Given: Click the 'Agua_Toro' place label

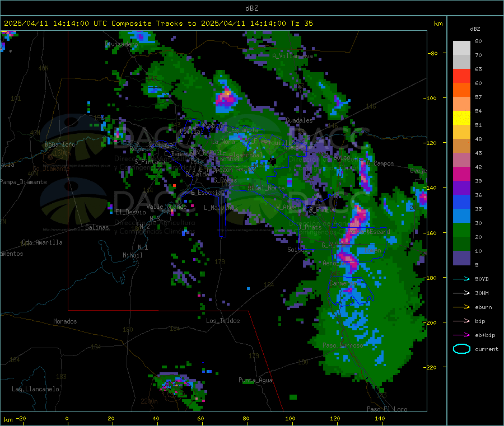Looking at the screenshot, I should pyautogui.click(x=60, y=144).
